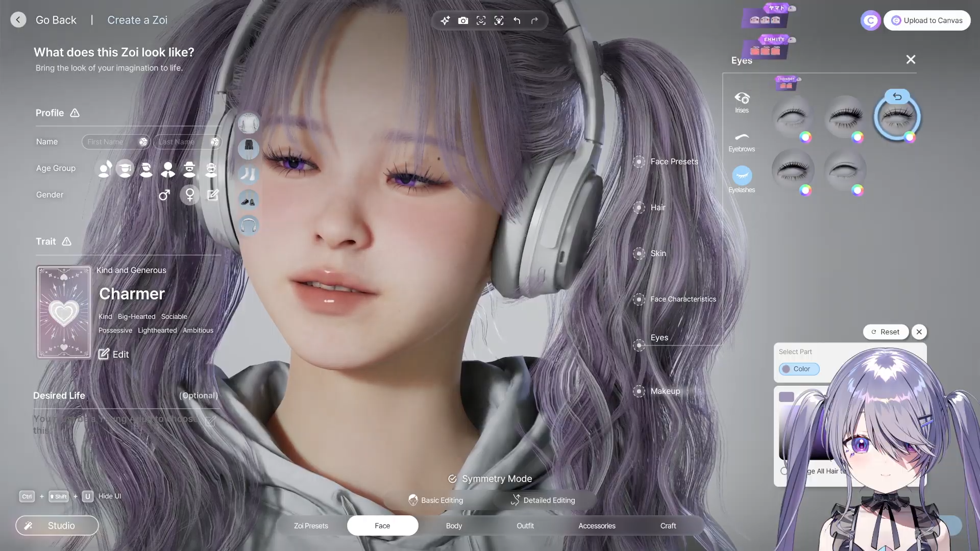Viewport: 980px width, 551px height.
Task: Click the Canvas profile circle icon
Action: click(x=870, y=20)
